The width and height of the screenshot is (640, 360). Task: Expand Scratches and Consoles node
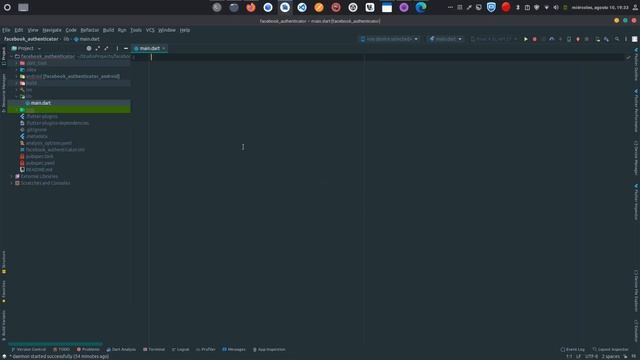pos(11,183)
